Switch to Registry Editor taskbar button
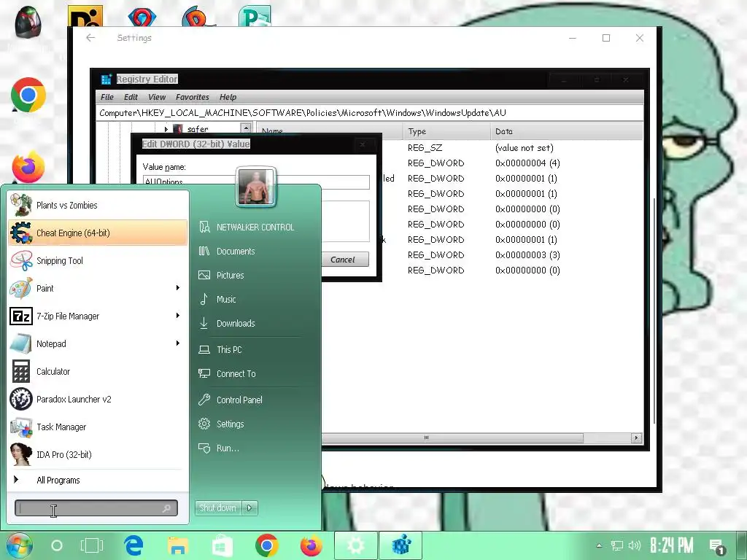This screenshot has height=560, width=747. tap(400, 545)
